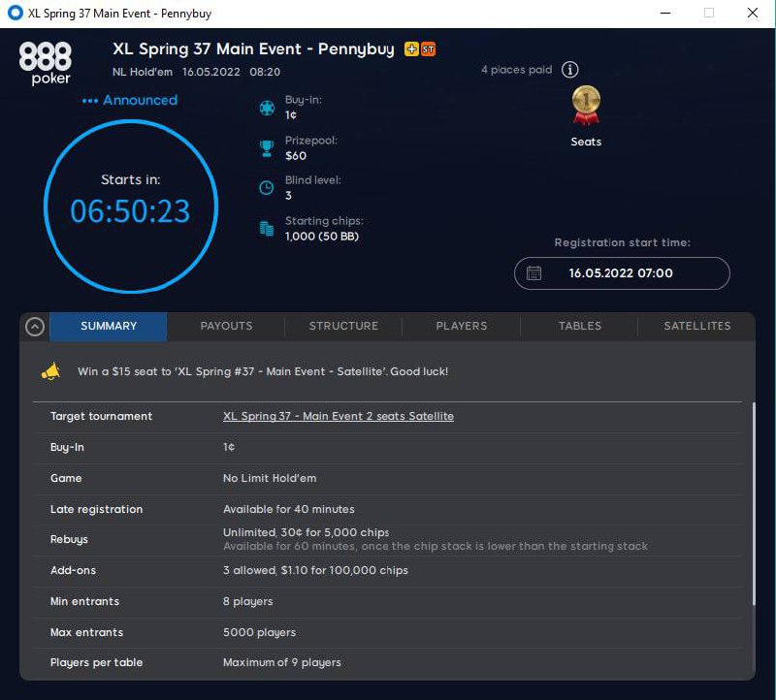This screenshot has width=776, height=700.
Task: Minimize the tournament lobby window
Action: click(665, 13)
